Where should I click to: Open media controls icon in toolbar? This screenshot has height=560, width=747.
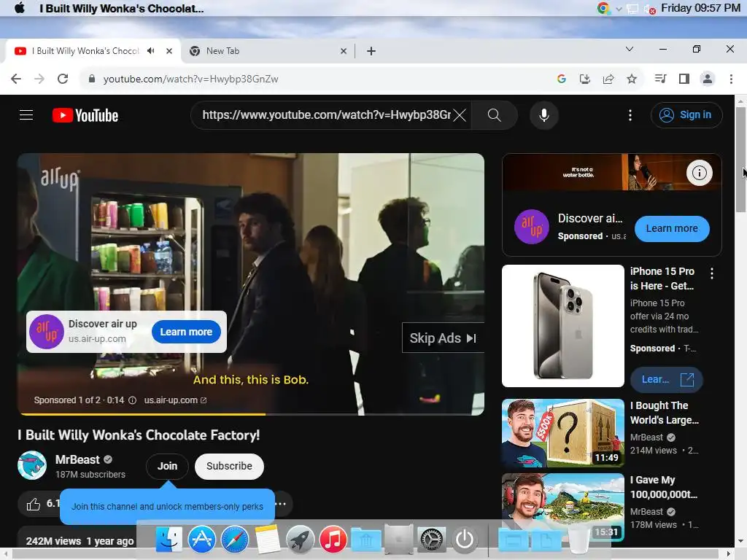click(x=660, y=79)
